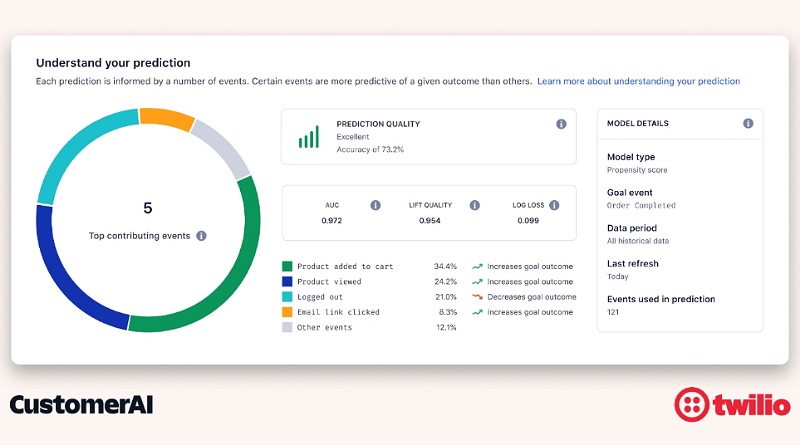
Task: Click the Top contributing events info icon
Action: pyautogui.click(x=202, y=236)
